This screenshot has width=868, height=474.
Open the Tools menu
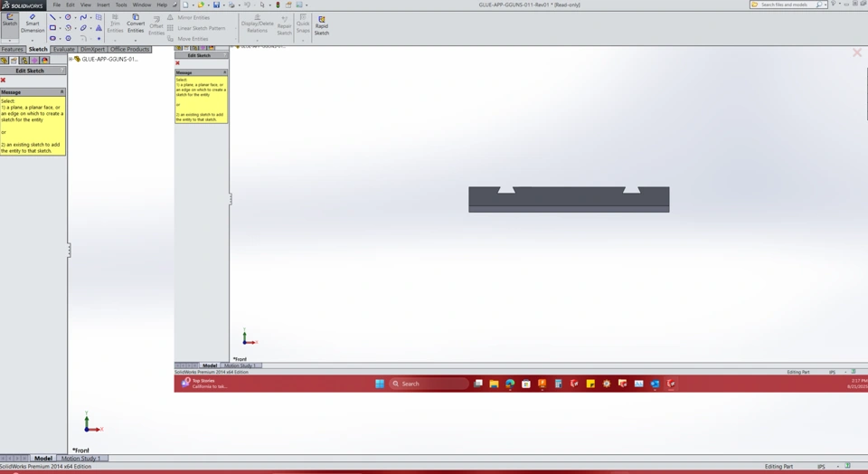(x=121, y=5)
